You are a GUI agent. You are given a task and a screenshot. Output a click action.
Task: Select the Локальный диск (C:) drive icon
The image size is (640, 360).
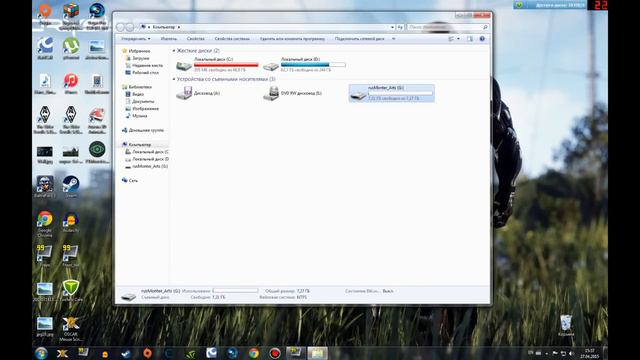[184, 65]
